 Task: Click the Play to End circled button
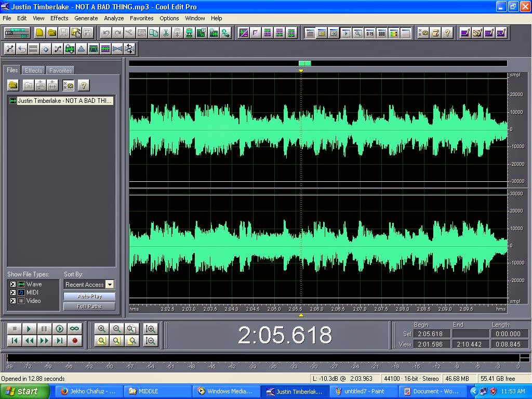59,329
